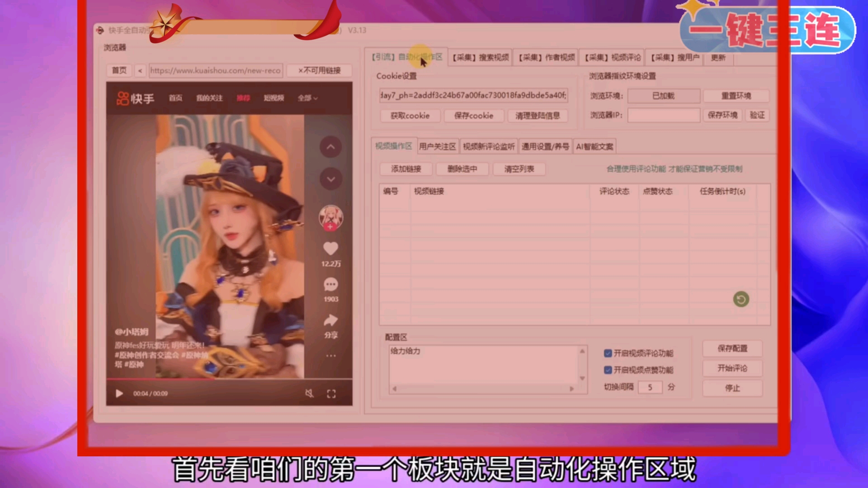Click the 重置环境 button
868x488 pixels.
click(x=736, y=96)
